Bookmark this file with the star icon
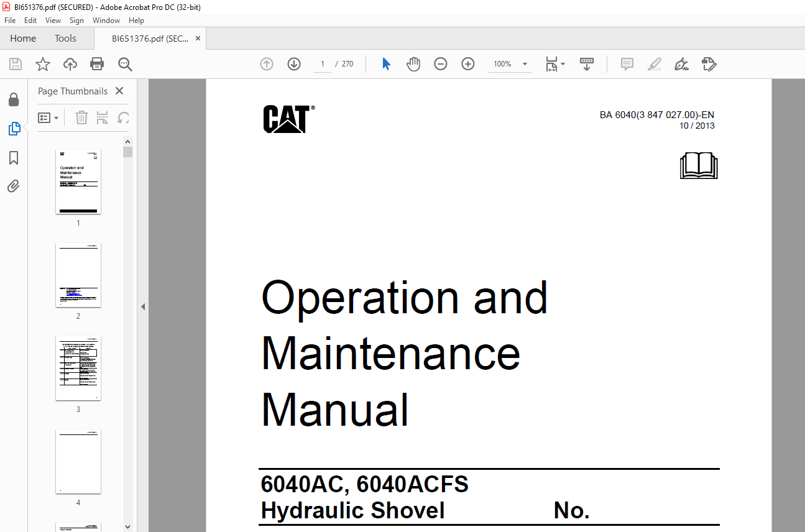The height and width of the screenshot is (532, 805). pyautogui.click(x=42, y=64)
